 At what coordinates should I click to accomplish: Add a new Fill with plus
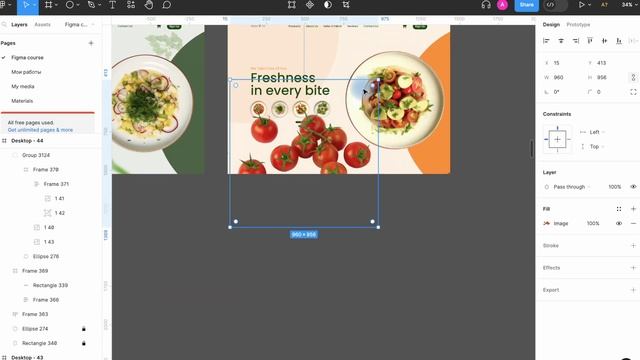pyautogui.click(x=633, y=209)
